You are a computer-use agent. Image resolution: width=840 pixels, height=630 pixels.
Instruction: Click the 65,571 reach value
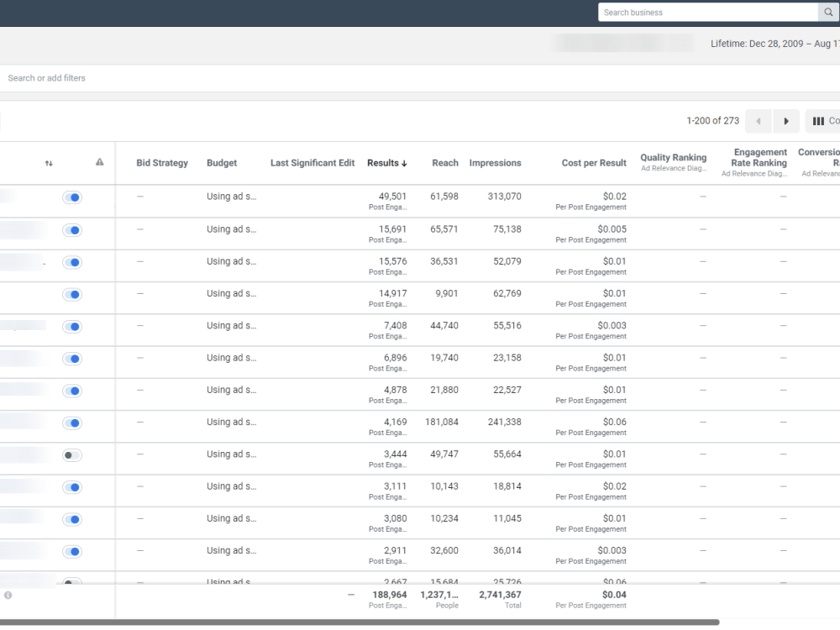click(444, 229)
